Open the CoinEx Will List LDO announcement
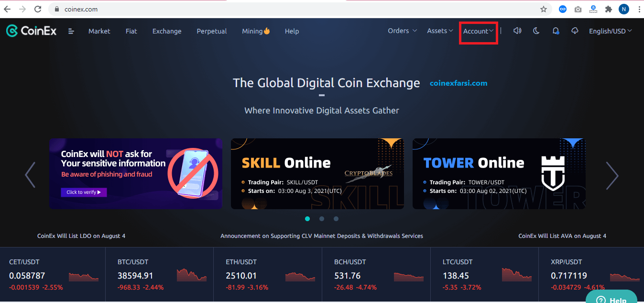Image resolution: width=644 pixels, height=303 pixels. (x=81, y=236)
